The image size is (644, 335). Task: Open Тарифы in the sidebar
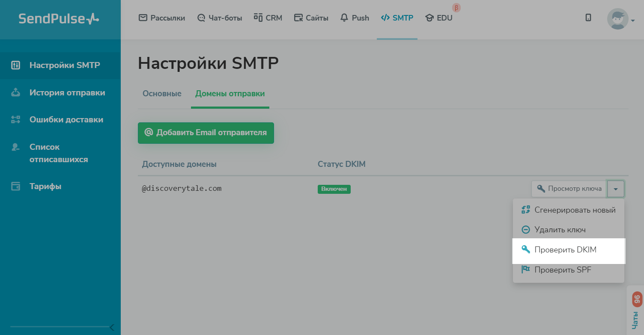coord(60,187)
